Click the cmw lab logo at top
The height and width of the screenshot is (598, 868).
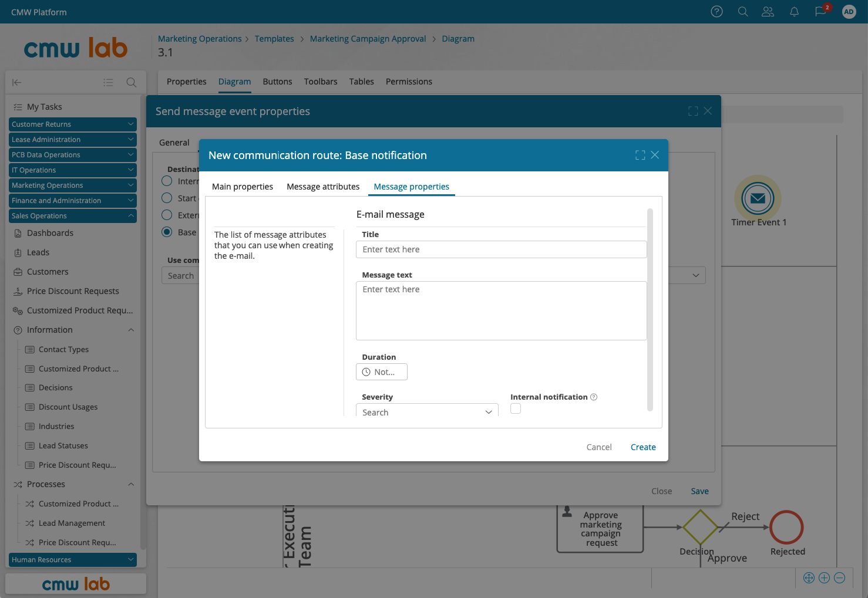[76, 48]
